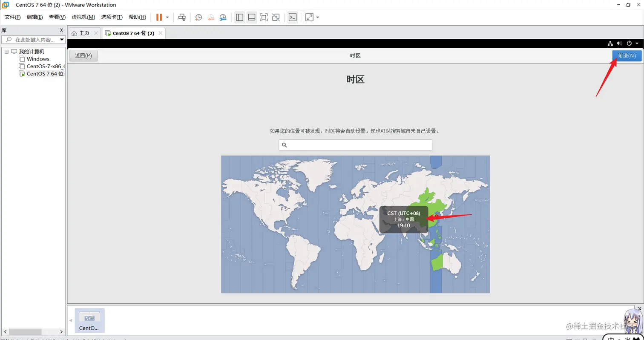644x340 pixels.
Task: Enter full screen mode
Action: coord(264,17)
